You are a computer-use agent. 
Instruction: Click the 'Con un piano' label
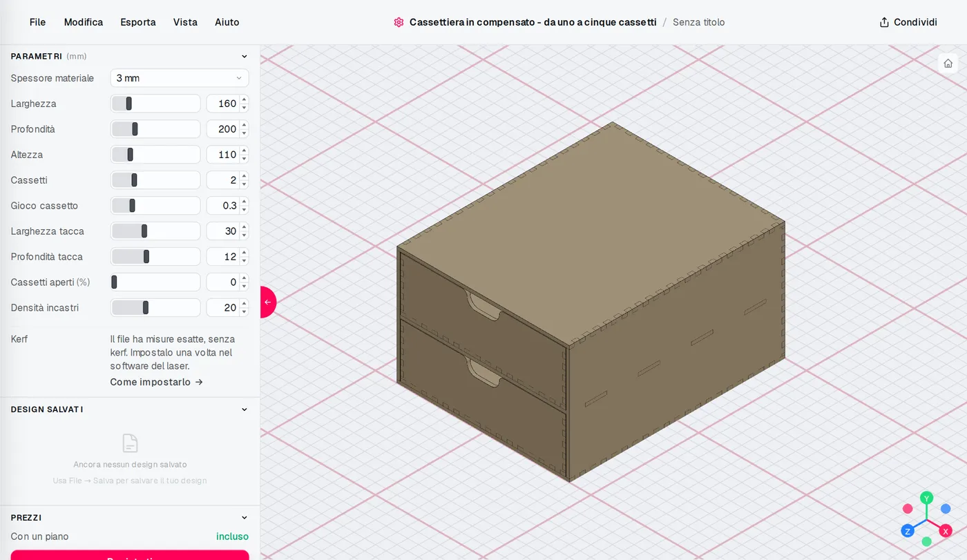(x=40, y=537)
